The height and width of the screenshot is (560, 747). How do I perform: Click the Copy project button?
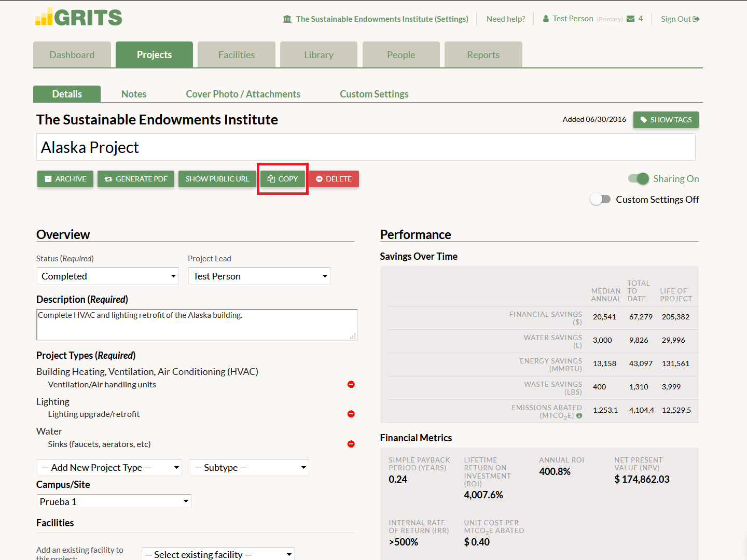tap(283, 179)
